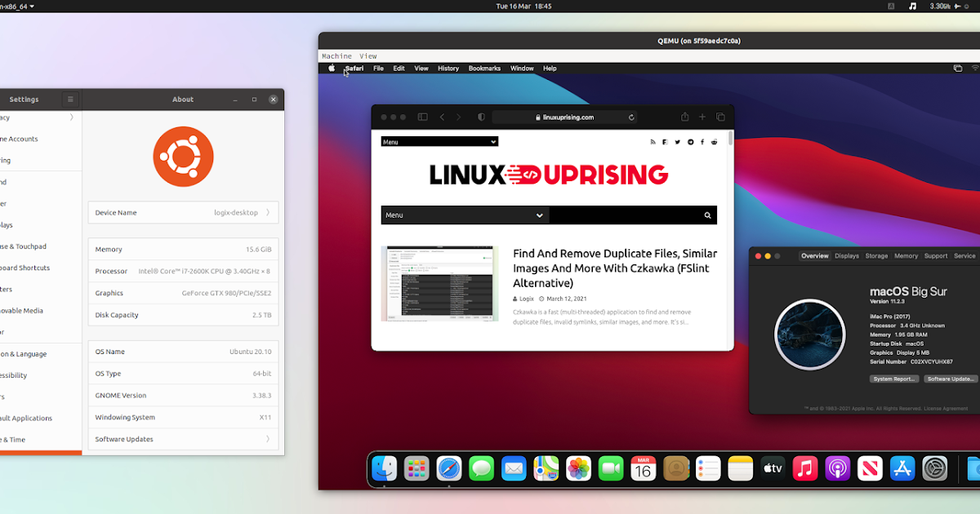Open Calendar showing MAR 16 in dock

click(x=644, y=468)
